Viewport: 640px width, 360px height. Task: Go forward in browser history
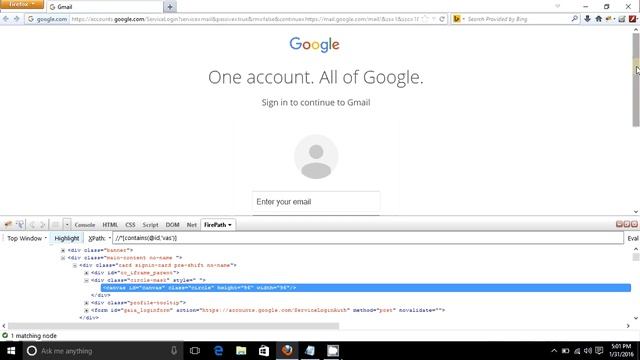(x=16, y=19)
